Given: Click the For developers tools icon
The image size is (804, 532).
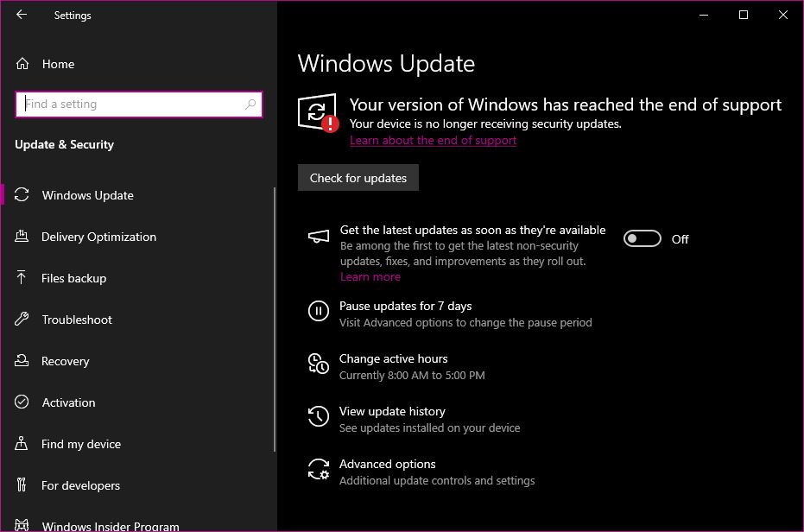Looking at the screenshot, I should 22,484.
